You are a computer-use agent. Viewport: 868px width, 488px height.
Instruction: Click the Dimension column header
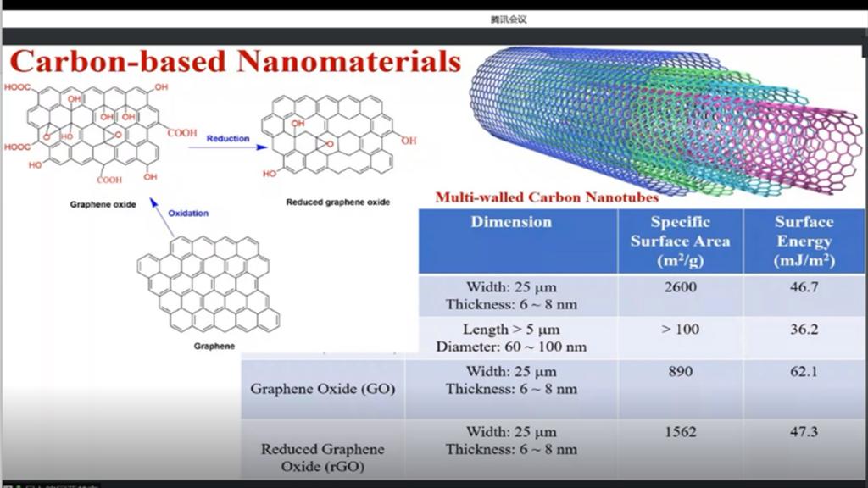(511, 223)
